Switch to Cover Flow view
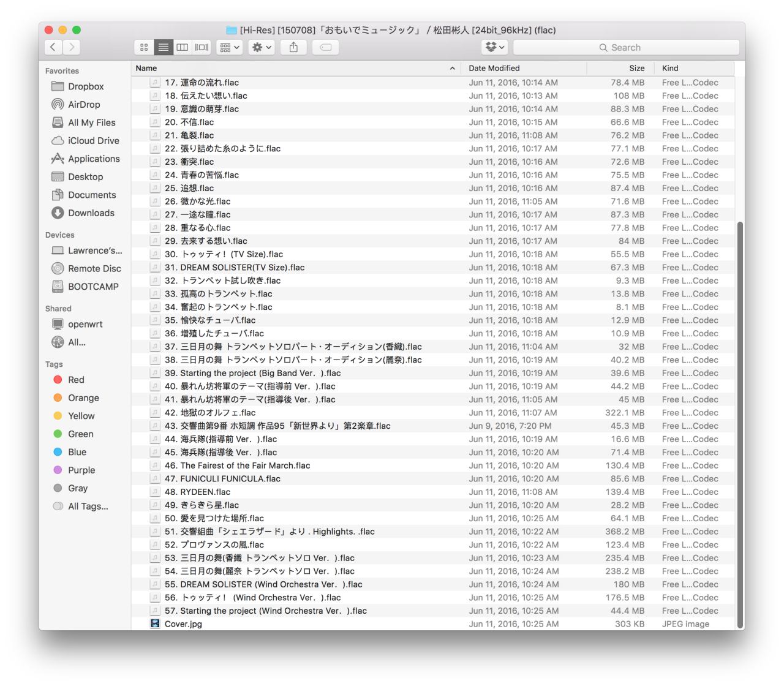The width and height of the screenshot is (784, 686). pyautogui.click(x=202, y=47)
